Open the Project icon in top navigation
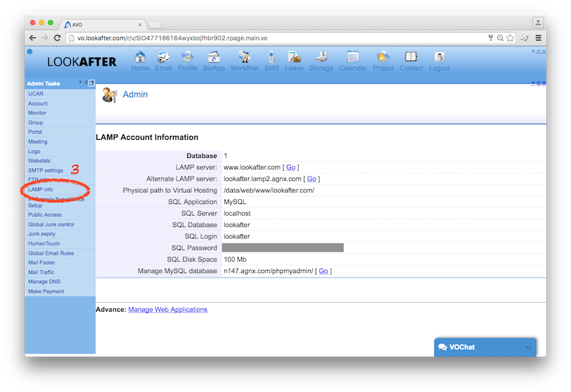Screen dimensions: 571x392 [383, 57]
